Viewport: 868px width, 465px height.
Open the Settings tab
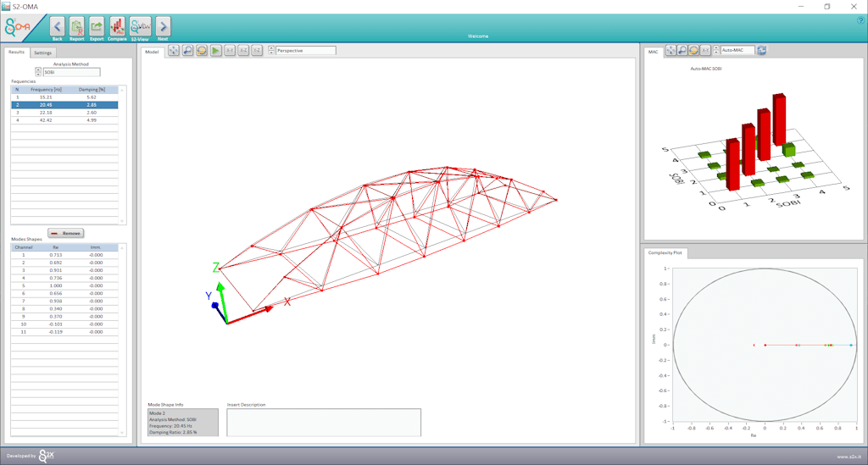tap(42, 53)
